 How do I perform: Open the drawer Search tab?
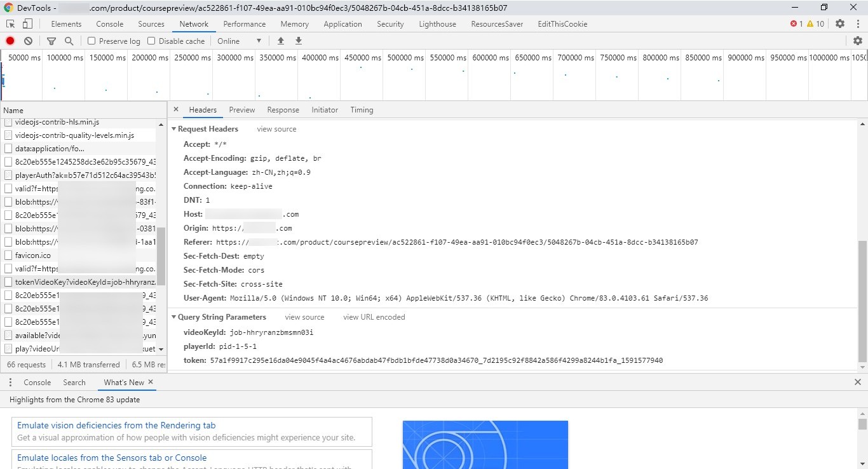[x=74, y=383]
